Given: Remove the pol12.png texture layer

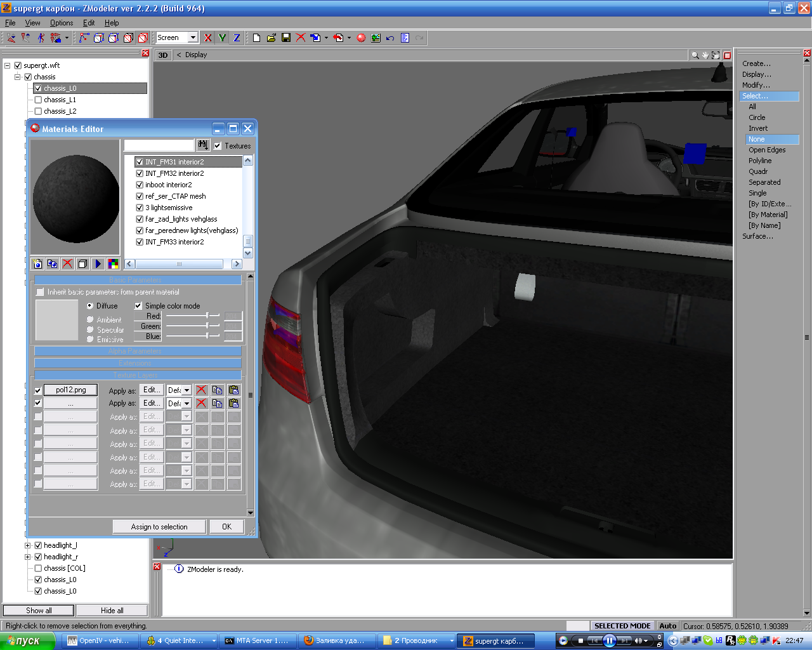Looking at the screenshot, I should tap(201, 390).
